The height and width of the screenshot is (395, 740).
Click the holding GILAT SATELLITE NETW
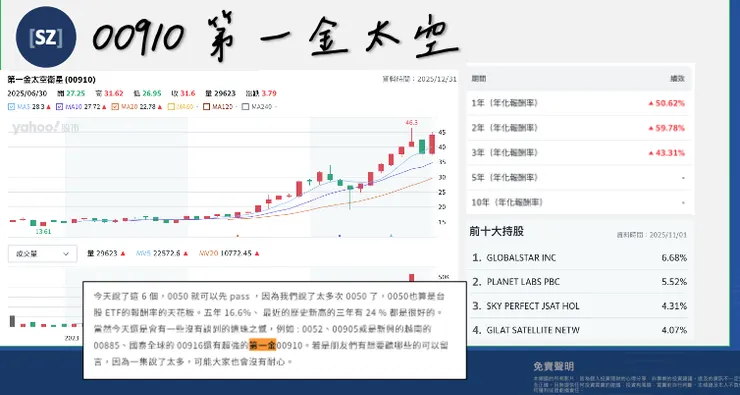[533, 330]
